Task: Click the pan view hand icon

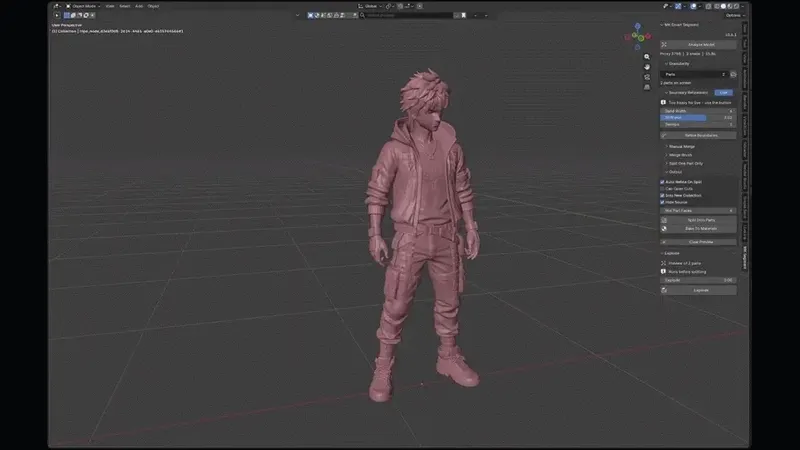Action: (647, 67)
